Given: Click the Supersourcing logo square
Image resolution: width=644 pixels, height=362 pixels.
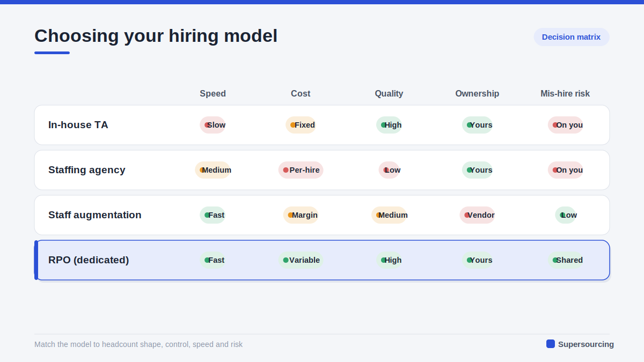Looking at the screenshot, I should pyautogui.click(x=551, y=344).
